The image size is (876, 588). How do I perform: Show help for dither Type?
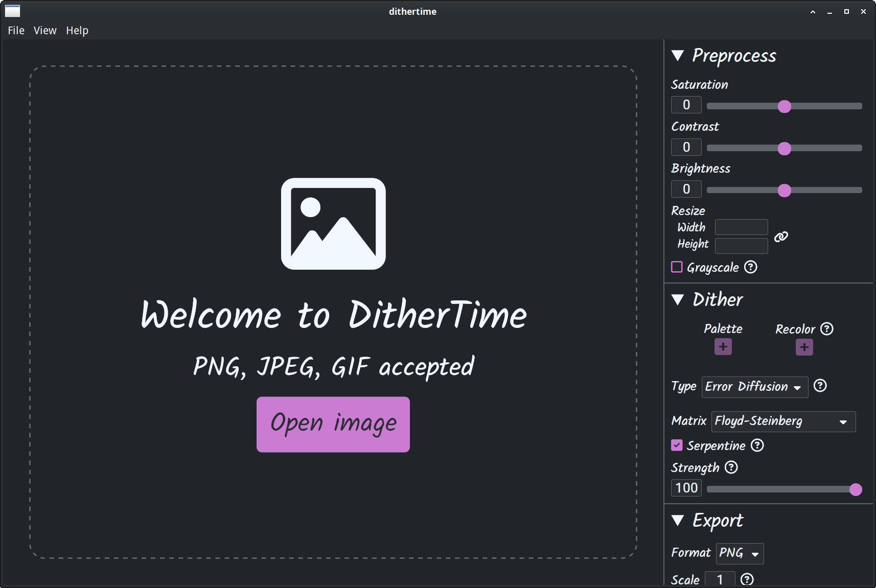[820, 386]
